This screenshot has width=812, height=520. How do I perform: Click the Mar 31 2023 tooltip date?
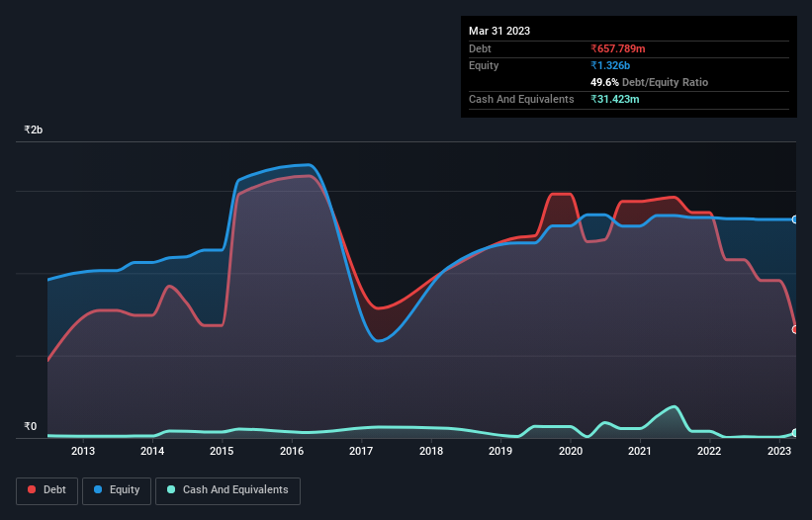[499, 31]
